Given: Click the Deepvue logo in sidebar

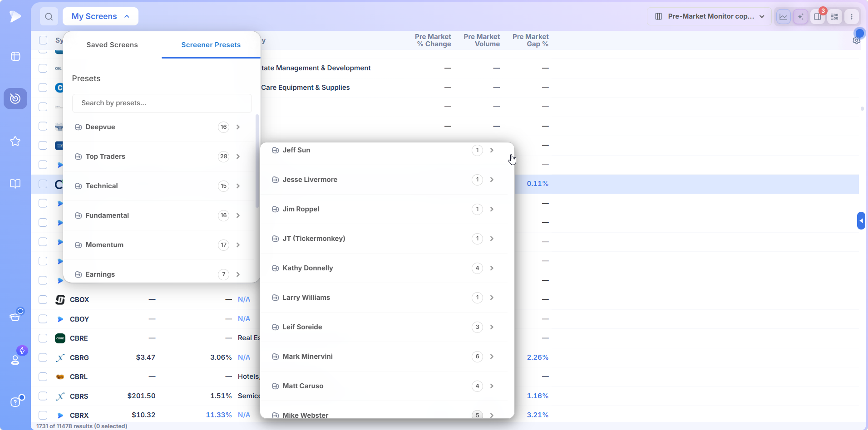Looking at the screenshot, I should click(x=15, y=16).
